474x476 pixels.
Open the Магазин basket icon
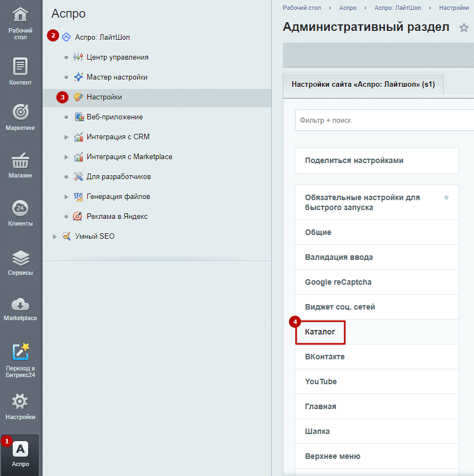tap(20, 160)
